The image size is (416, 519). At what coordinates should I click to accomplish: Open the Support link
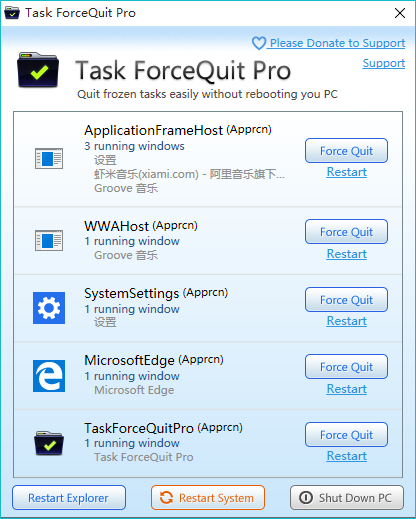coord(384,63)
